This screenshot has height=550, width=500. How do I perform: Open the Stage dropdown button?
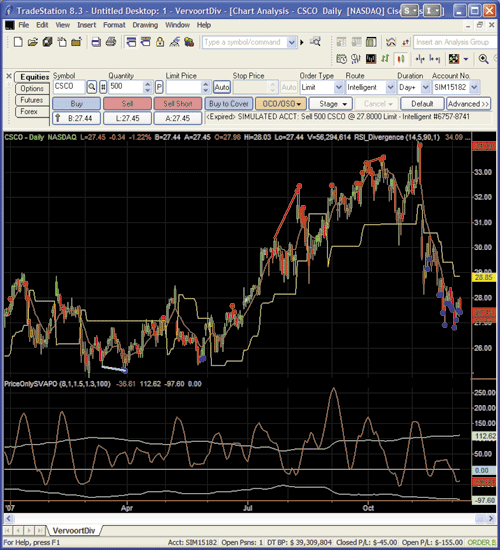[331, 104]
